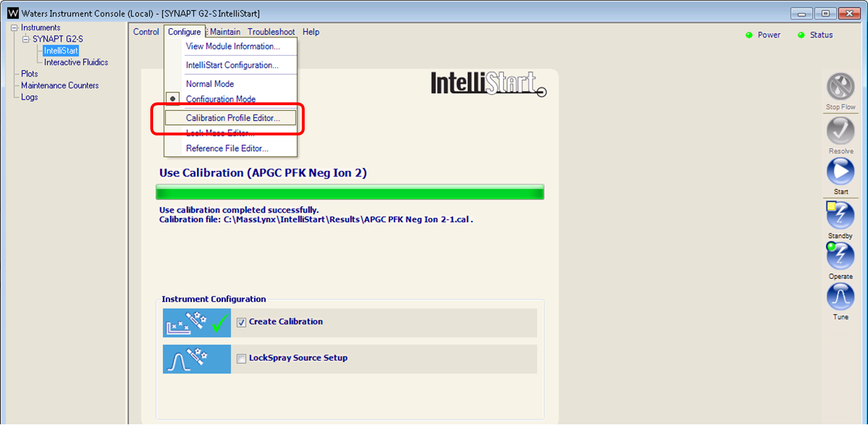This screenshot has width=868, height=425.
Task: Click the Create Calibration graphic icon
Action: coord(197,323)
